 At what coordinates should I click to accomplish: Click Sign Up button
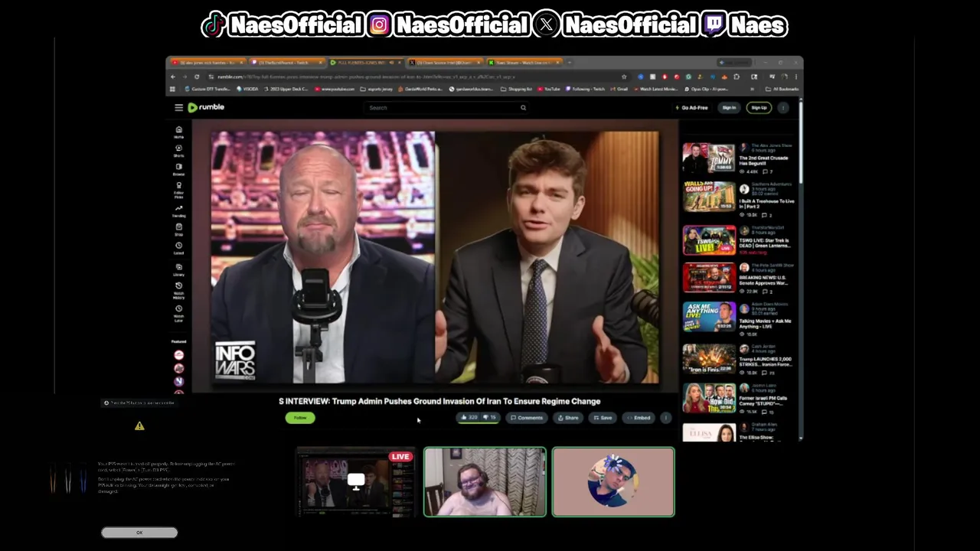(759, 108)
